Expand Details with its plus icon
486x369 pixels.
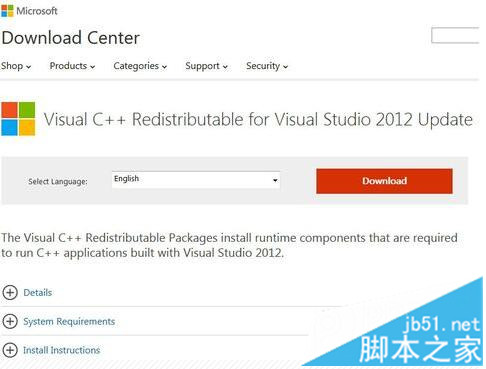tap(10, 292)
